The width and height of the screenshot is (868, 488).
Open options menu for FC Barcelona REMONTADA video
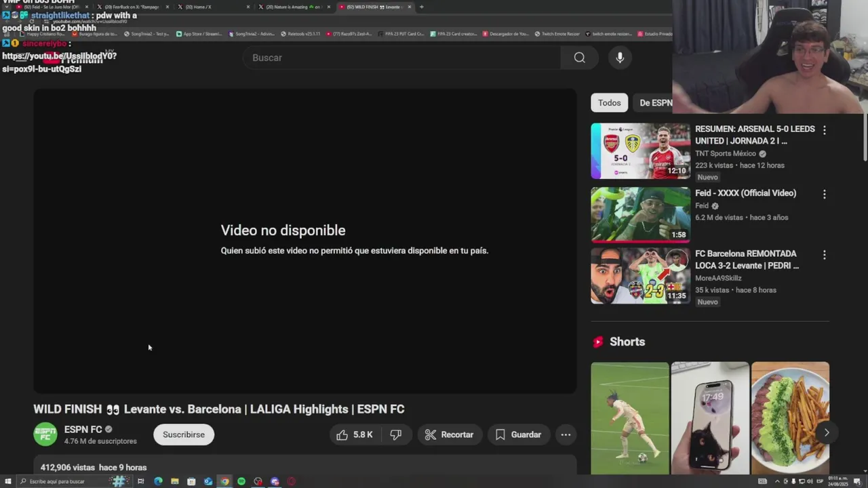pyautogui.click(x=824, y=255)
